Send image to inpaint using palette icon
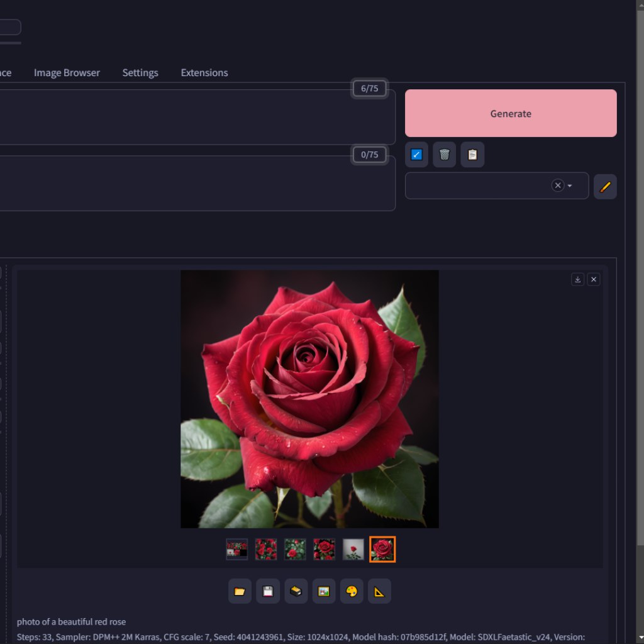The width and height of the screenshot is (644, 644). pyautogui.click(x=352, y=591)
